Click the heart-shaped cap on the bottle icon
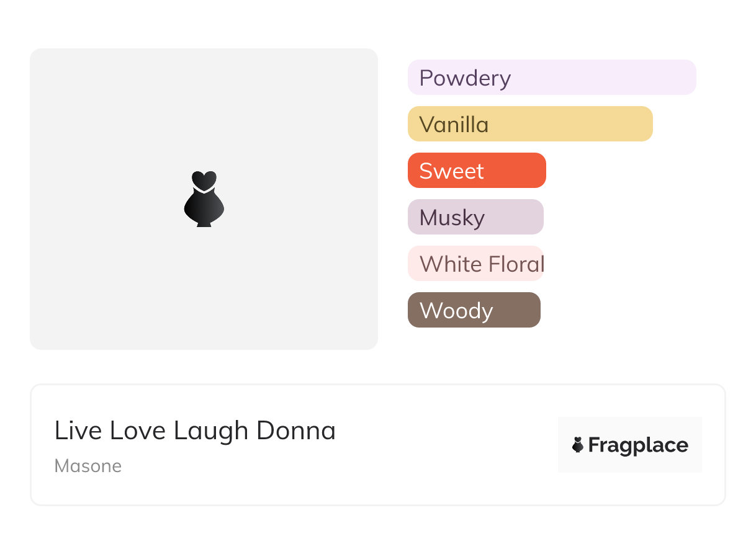This screenshot has width=756, height=536. (x=204, y=180)
